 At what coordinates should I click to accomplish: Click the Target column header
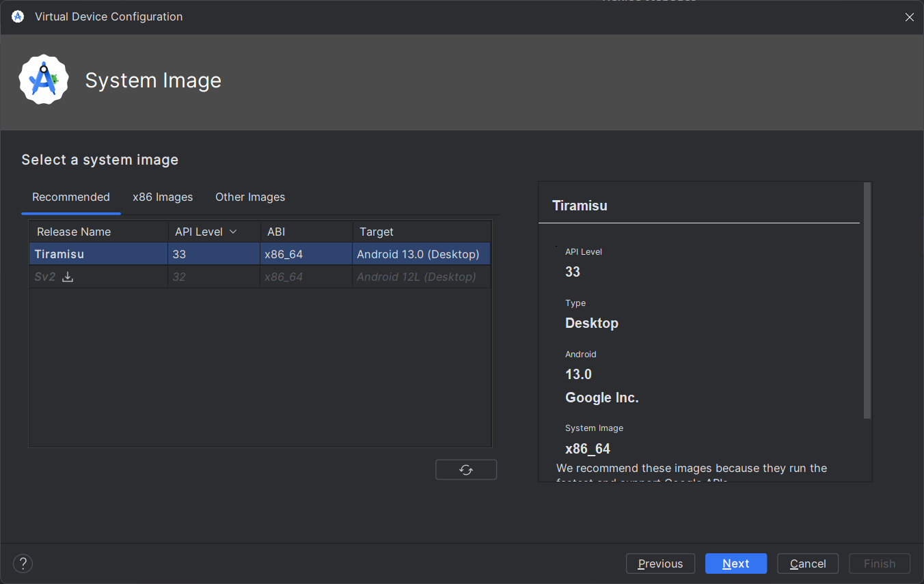tap(422, 232)
